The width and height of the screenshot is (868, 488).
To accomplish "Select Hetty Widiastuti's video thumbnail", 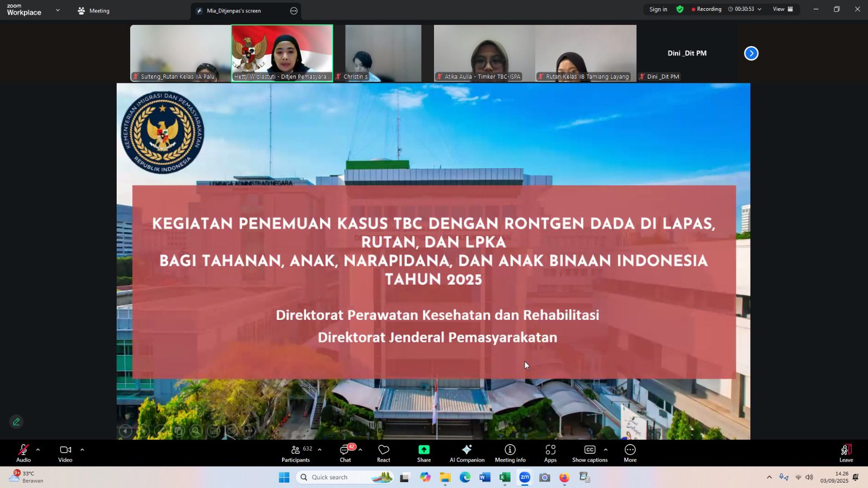I will pyautogui.click(x=282, y=53).
